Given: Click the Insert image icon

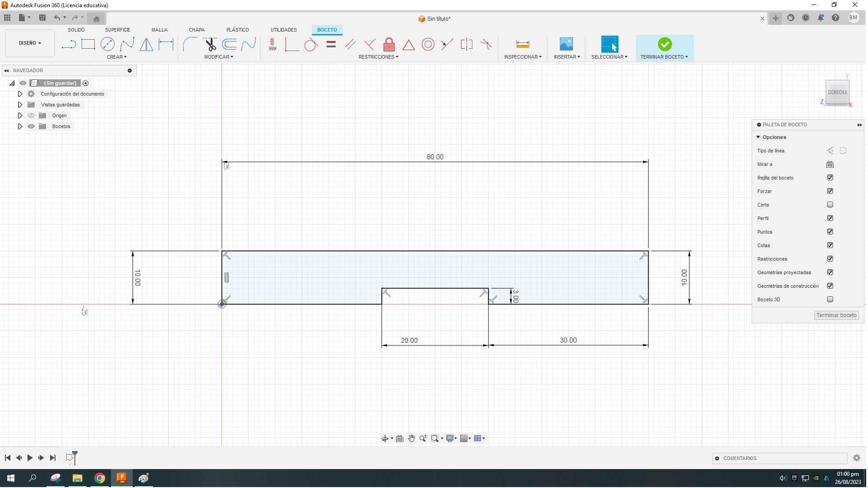Looking at the screenshot, I should click(567, 44).
